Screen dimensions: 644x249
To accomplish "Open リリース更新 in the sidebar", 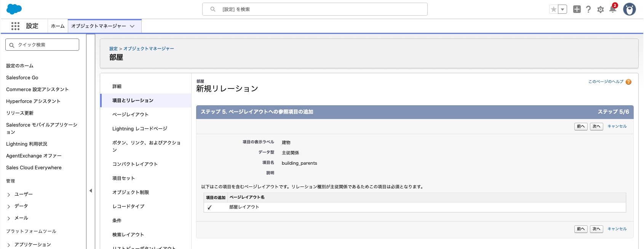I will click(20, 113).
